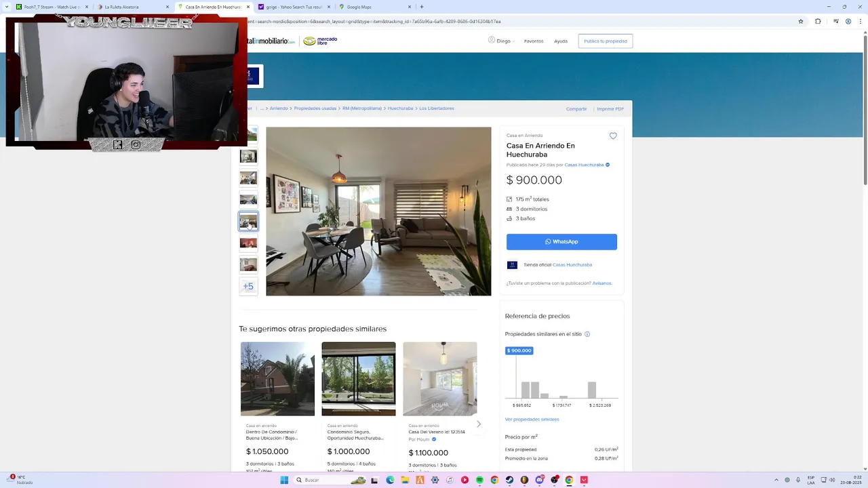Open the browser extensions icon
868x488 pixels.
tap(818, 21)
